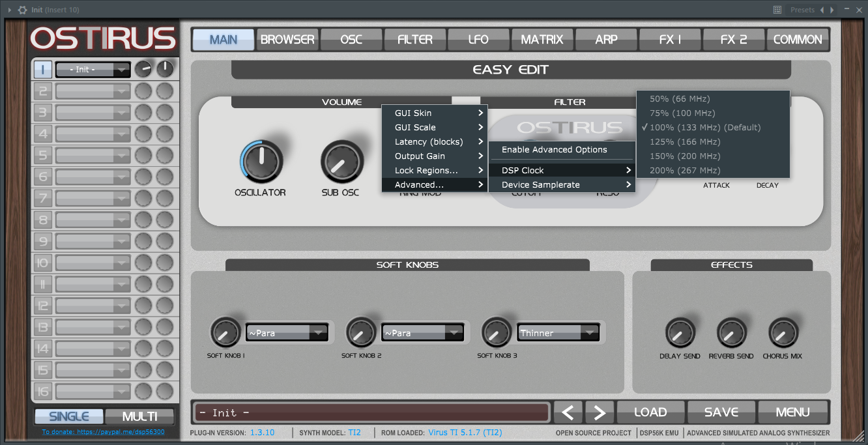Screen dimensions: 868x445
Task: Open the '- Init -' preset dropdown for part 1
Action: [93, 70]
